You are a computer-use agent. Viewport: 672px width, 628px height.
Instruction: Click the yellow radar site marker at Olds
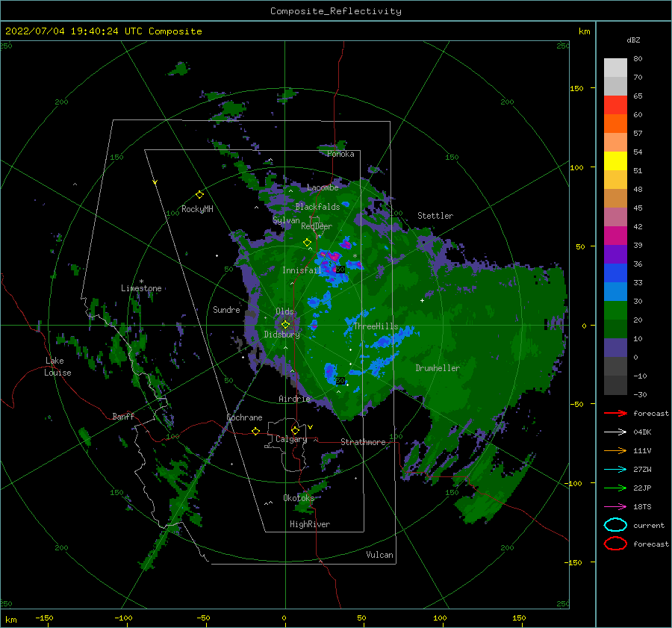[x=285, y=325]
